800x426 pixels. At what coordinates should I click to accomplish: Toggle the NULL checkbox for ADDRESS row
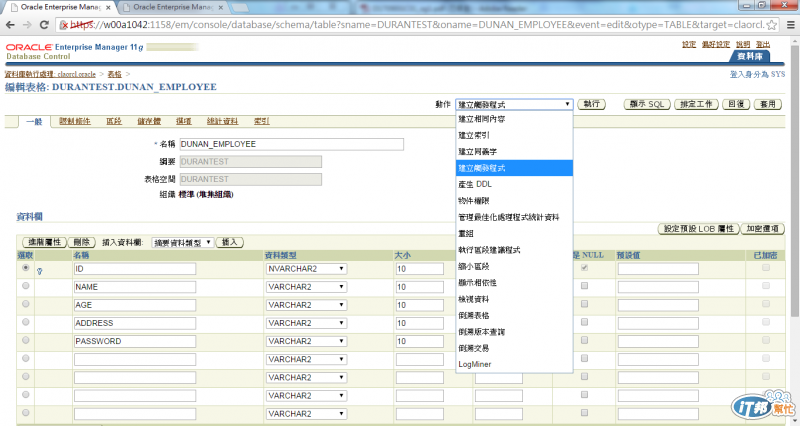click(585, 322)
